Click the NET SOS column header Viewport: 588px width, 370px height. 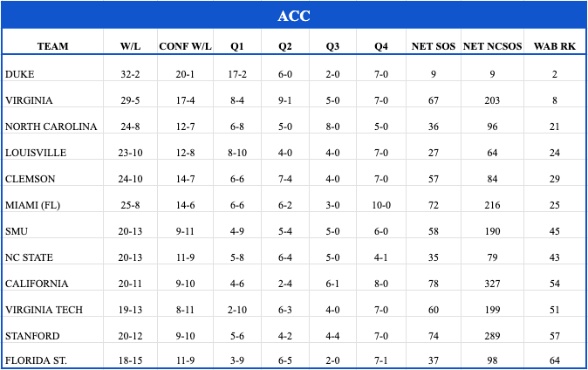[433, 46]
